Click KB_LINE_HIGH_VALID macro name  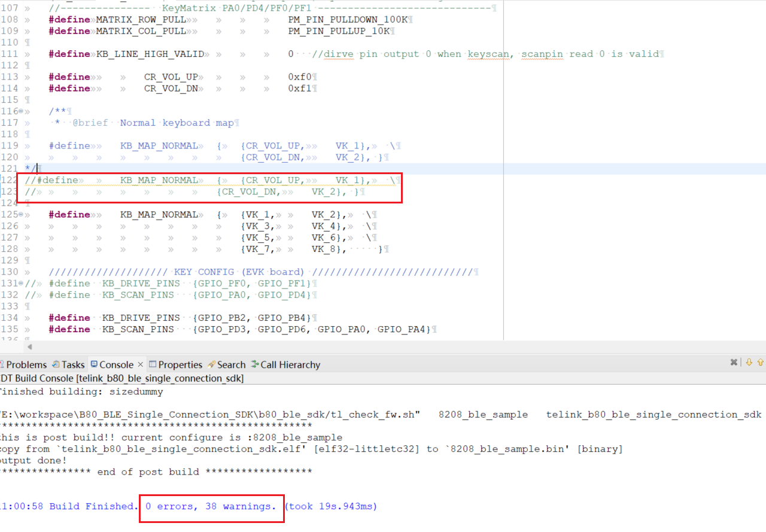pyautogui.click(x=150, y=54)
